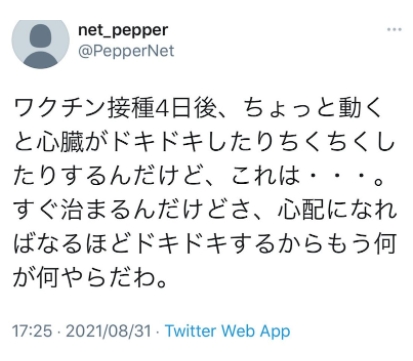The width and height of the screenshot is (413, 361).
Task: Open the net_pepper display name profile link
Action: (123, 31)
